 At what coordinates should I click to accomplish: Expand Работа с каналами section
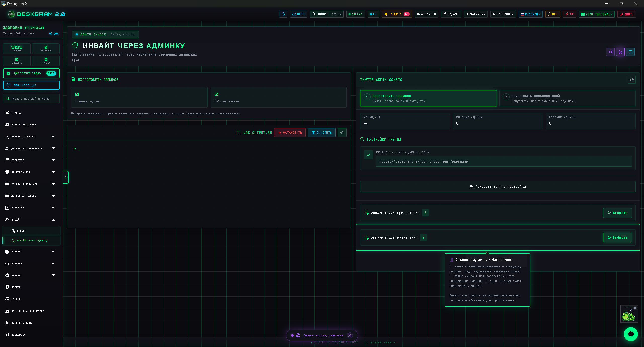31,184
